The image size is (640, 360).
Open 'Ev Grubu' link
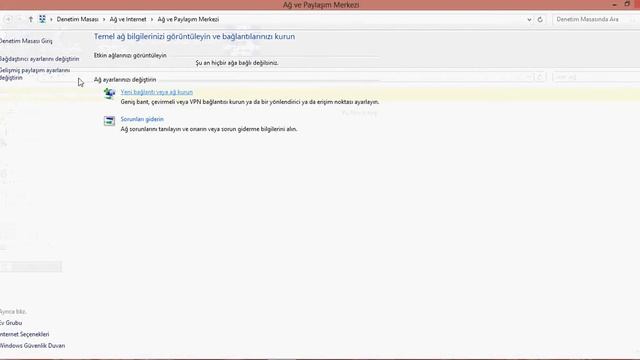11,323
